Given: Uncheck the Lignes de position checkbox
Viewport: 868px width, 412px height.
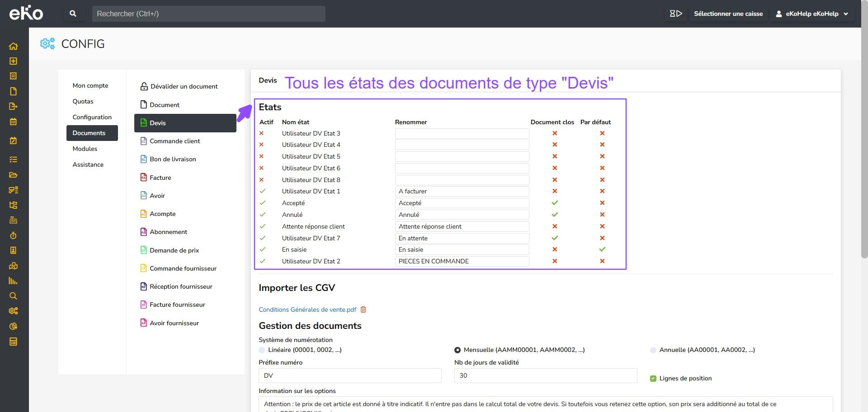Looking at the screenshot, I should tap(653, 379).
